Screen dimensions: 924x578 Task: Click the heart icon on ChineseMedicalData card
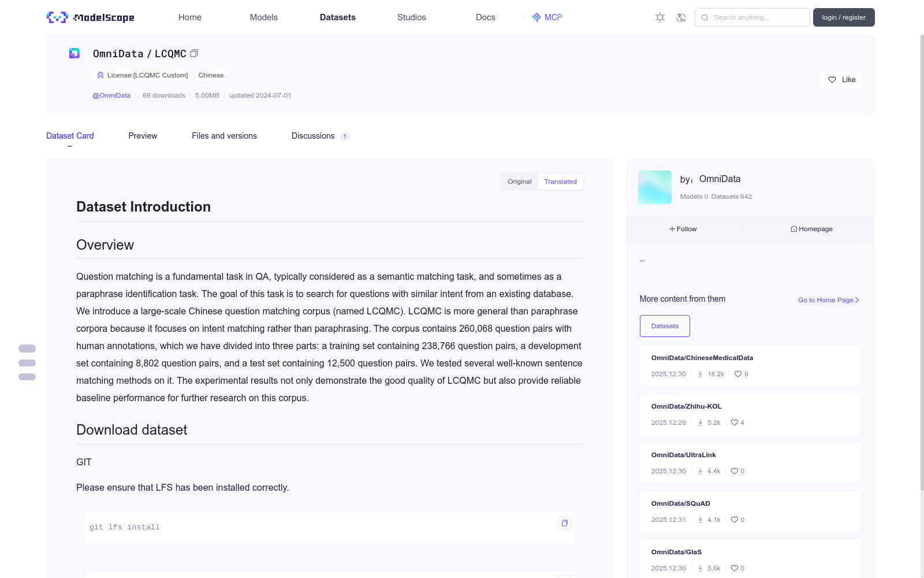(737, 374)
